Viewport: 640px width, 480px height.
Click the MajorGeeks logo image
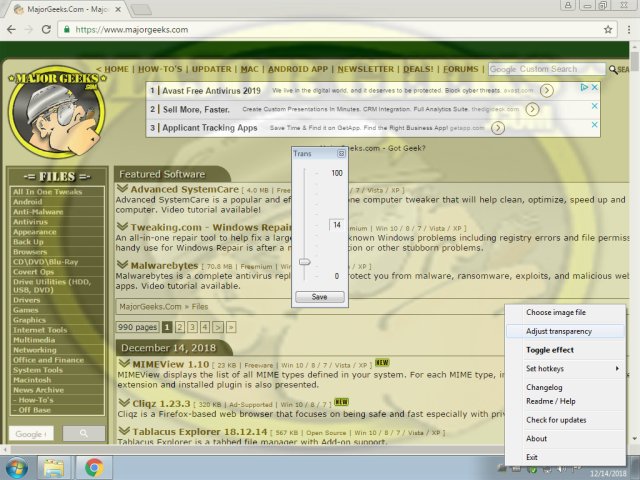point(57,112)
